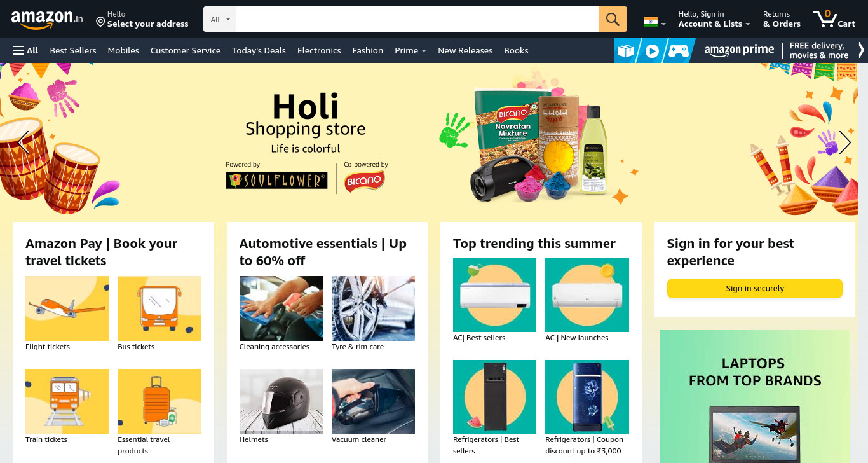Expand the All search category dropdown
Viewport: 868px width, 463px height.
220,19
